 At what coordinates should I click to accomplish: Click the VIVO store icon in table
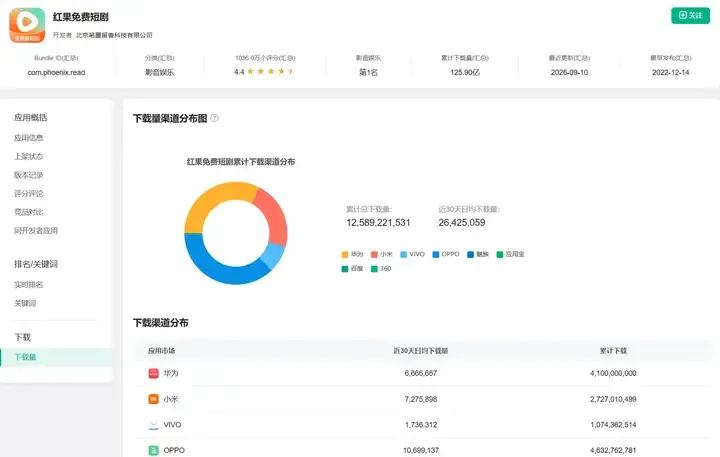coord(153,425)
